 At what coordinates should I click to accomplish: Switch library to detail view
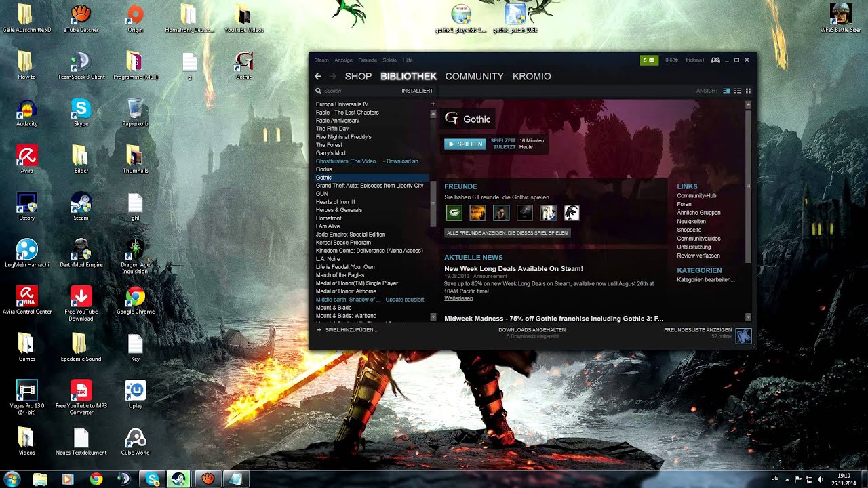[726, 91]
